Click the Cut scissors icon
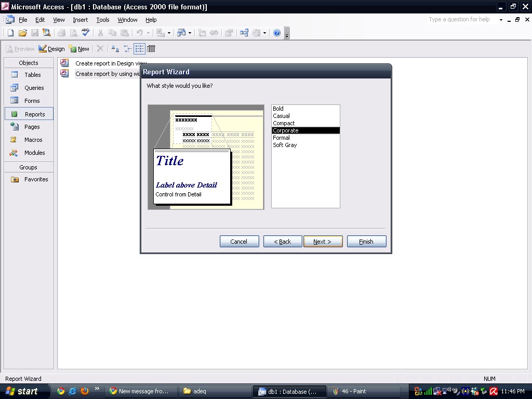532x399 pixels. 100,33
